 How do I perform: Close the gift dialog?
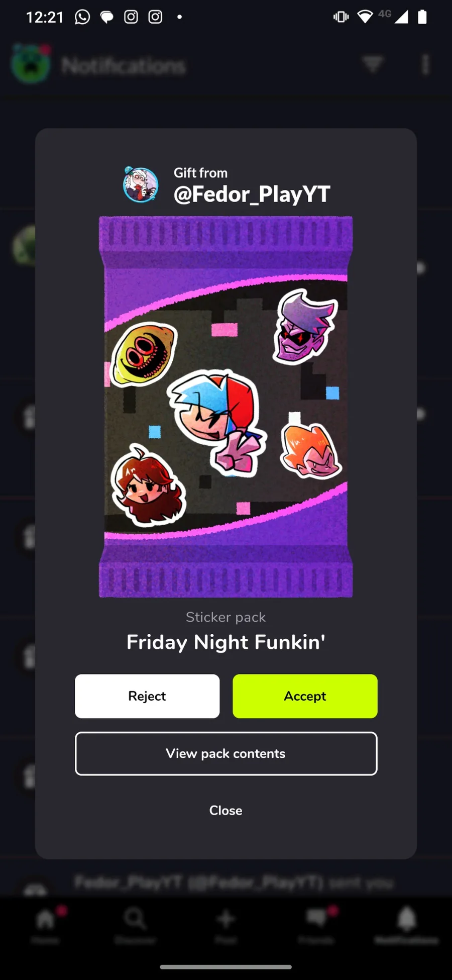(226, 810)
